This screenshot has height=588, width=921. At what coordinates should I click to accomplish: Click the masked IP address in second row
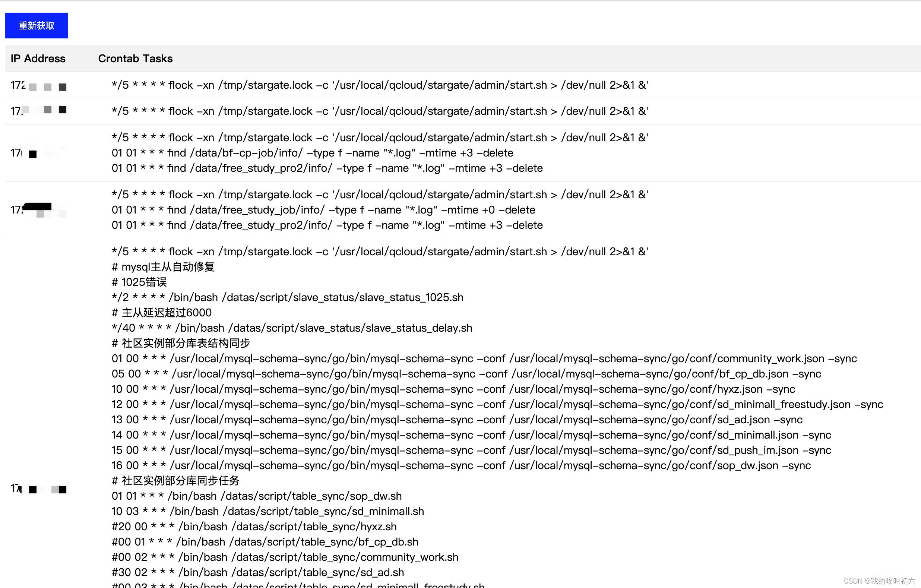39,111
